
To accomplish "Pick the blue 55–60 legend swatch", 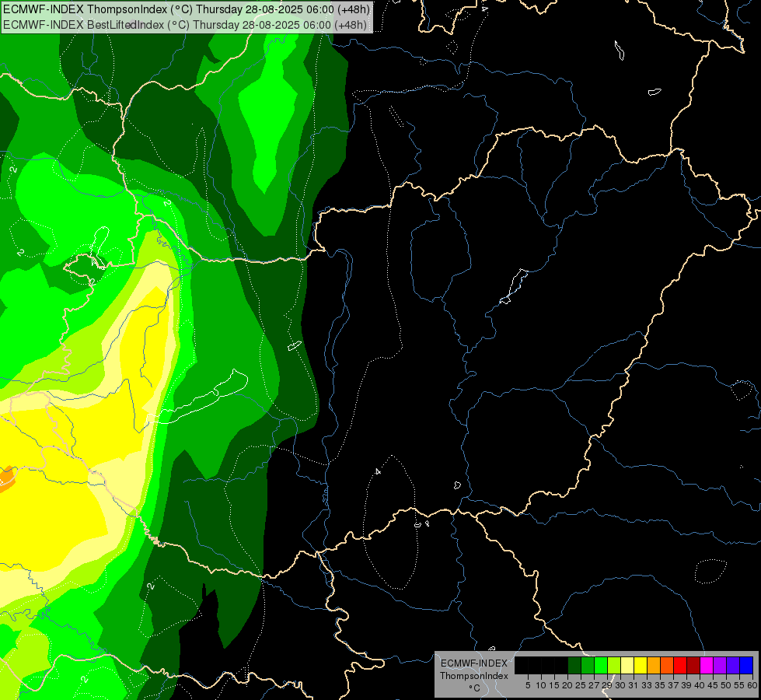I will [746, 665].
